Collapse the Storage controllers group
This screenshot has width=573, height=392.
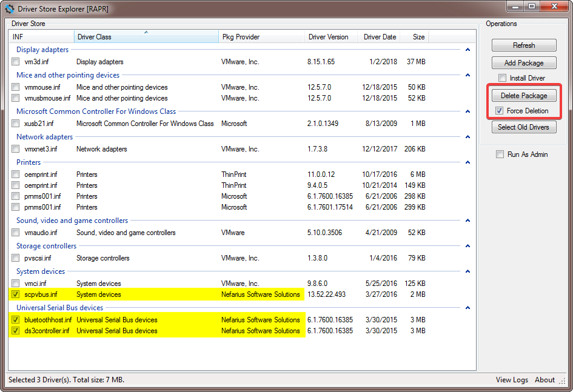click(x=467, y=246)
